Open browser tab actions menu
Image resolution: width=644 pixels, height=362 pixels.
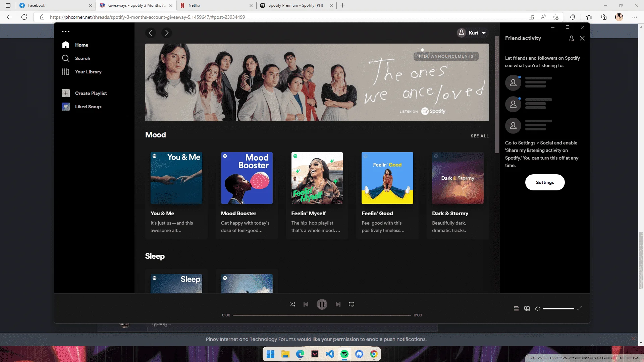click(x=8, y=5)
